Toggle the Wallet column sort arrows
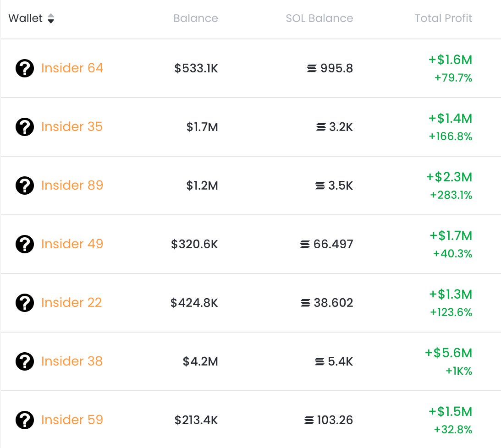Screen dimensions: 501x448 51,18
